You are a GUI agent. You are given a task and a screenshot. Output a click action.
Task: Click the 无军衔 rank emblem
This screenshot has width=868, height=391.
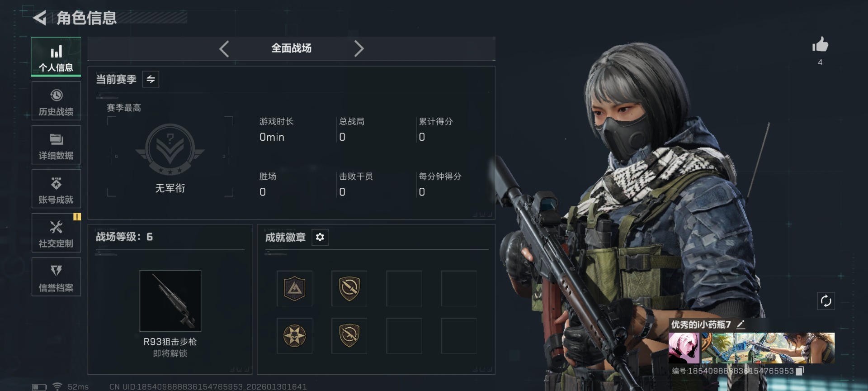[x=170, y=149]
